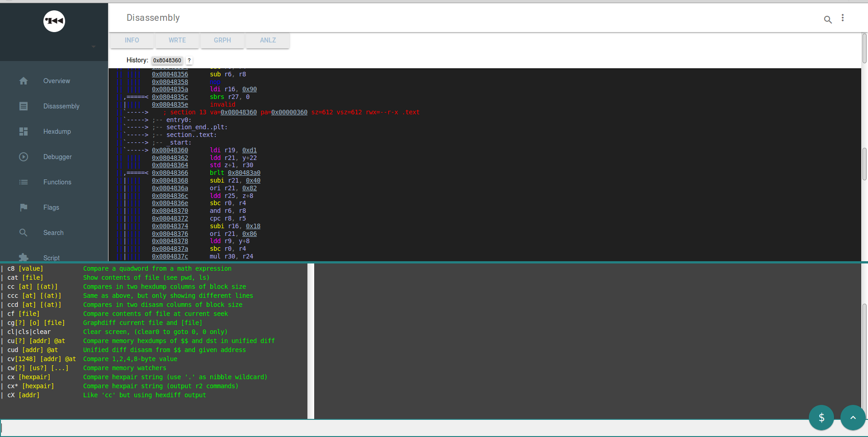The image size is (868, 437).
Task: Click the radare2 logo in the sidebar
Action: point(54,21)
